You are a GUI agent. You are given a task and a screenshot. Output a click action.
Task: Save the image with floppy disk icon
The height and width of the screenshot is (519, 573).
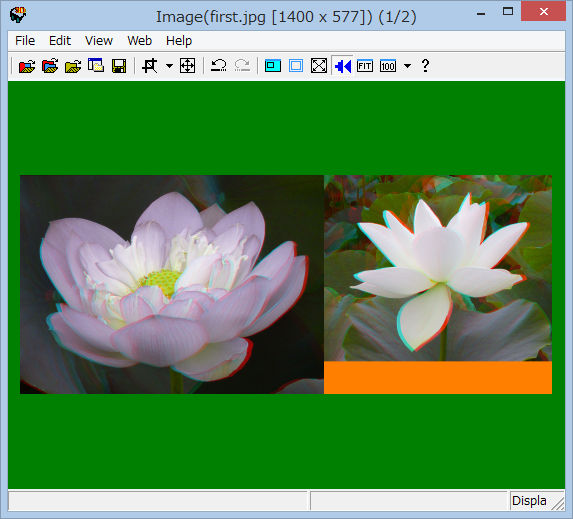(x=119, y=66)
